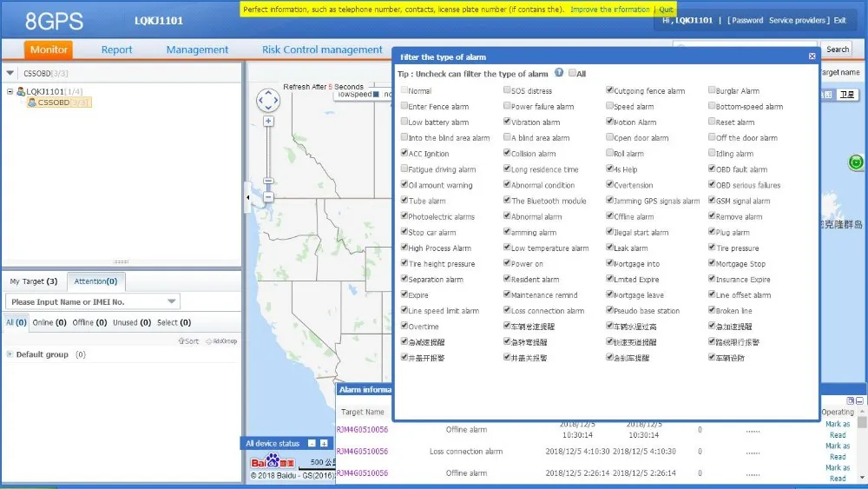The image size is (868, 489).
Task: Switch to My Target (3) tab
Action: pyautogui.click(x=34, y=281)
